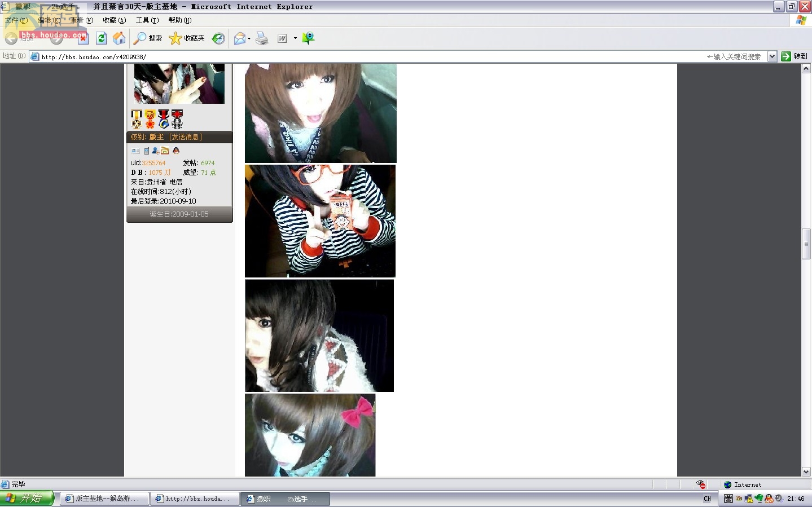The image size is (812, 507).
Task: Click the Mail envelope toolbar icon
Action: click(x=240, y=38)
